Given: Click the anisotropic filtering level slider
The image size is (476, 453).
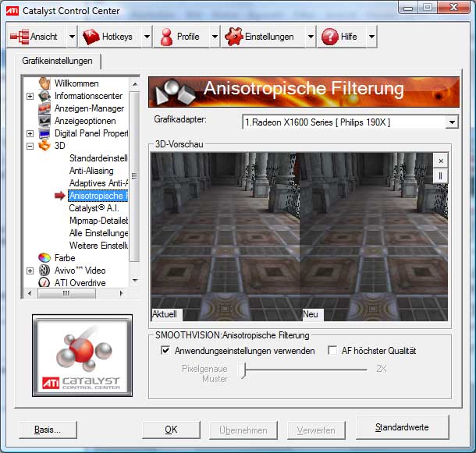Looking at the screenshot, I should (x=242, y=370).
